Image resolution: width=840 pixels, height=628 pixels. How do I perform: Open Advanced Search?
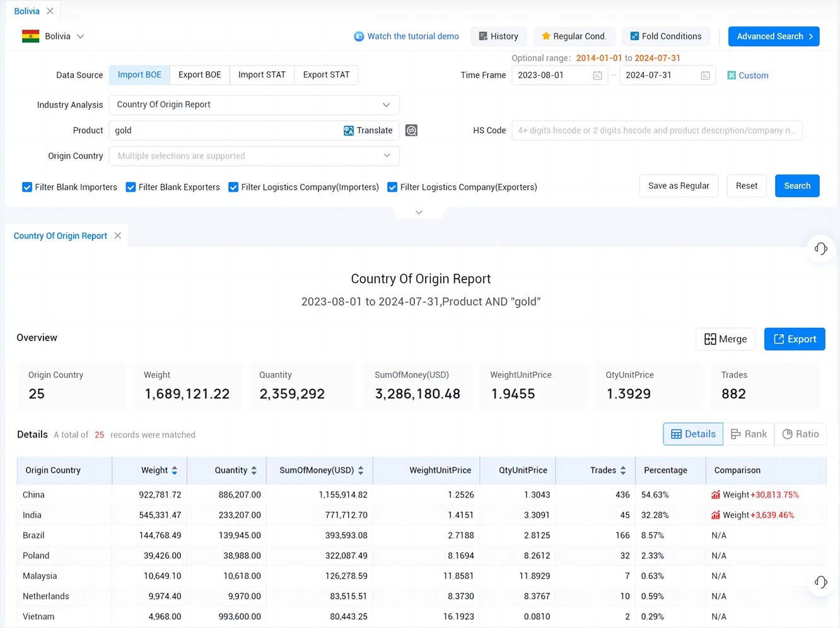pos(774,37)
